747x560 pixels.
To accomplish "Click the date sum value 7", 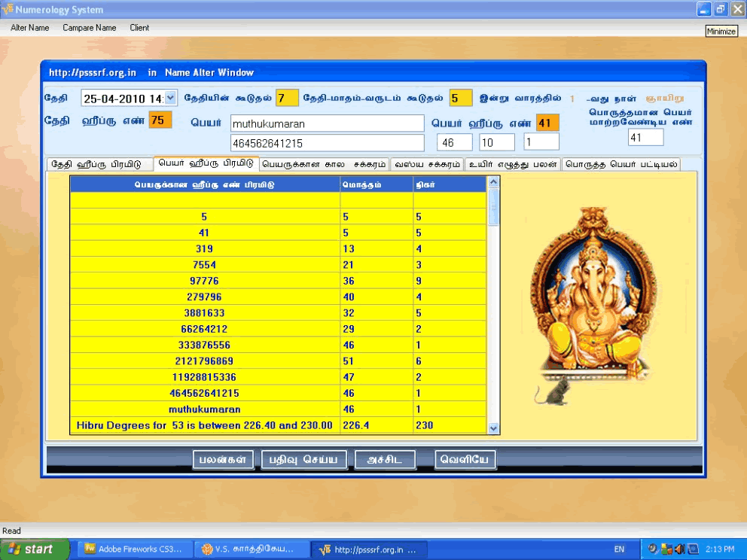I will [x=287, y=98].
